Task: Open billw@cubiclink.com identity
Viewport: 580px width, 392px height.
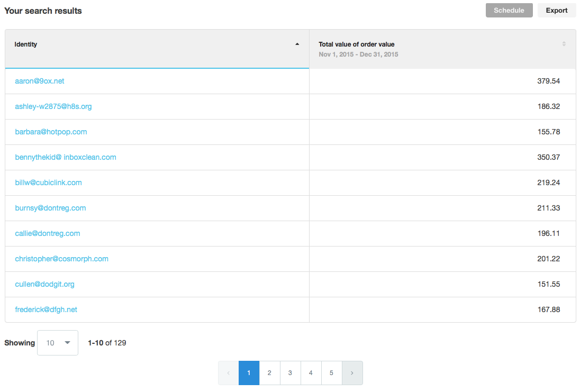Action: pos(49,183)
